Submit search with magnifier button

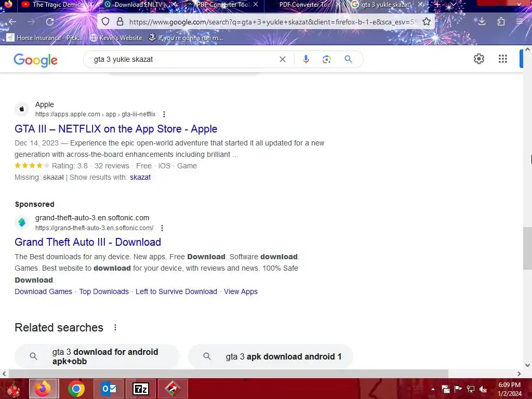[348, 59]
